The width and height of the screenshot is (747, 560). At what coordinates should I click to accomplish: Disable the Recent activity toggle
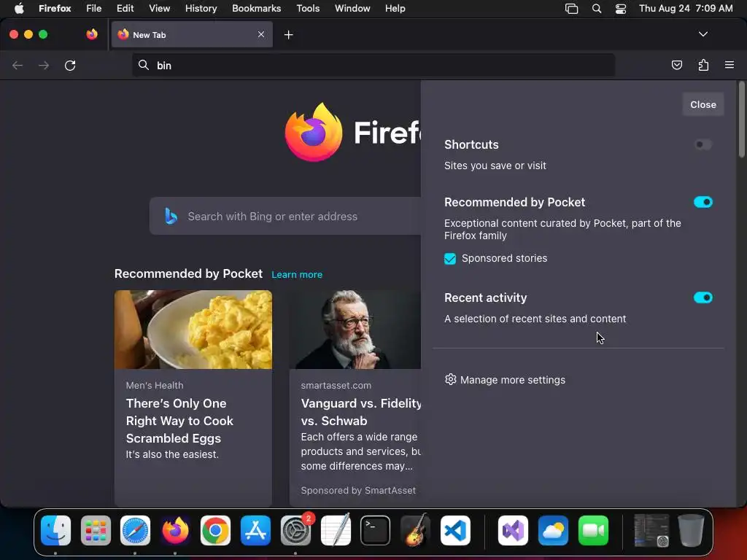[x=703, y=297]
